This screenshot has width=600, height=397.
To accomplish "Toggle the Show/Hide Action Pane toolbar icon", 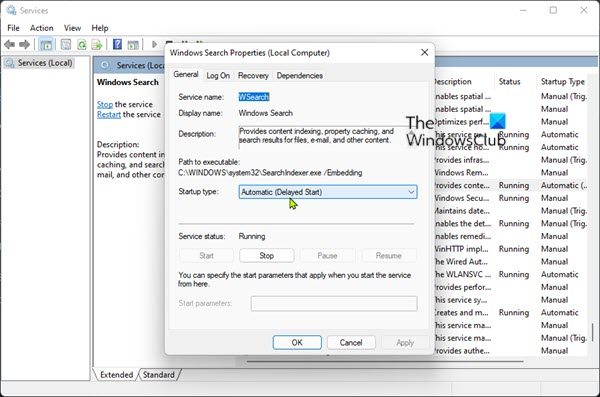I will click(x=133, y=45).
